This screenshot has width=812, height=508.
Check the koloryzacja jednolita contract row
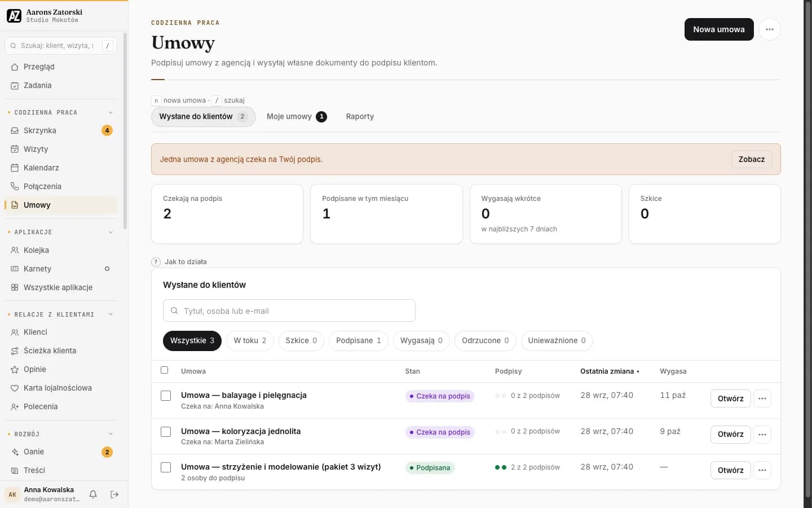coord(166,432)
